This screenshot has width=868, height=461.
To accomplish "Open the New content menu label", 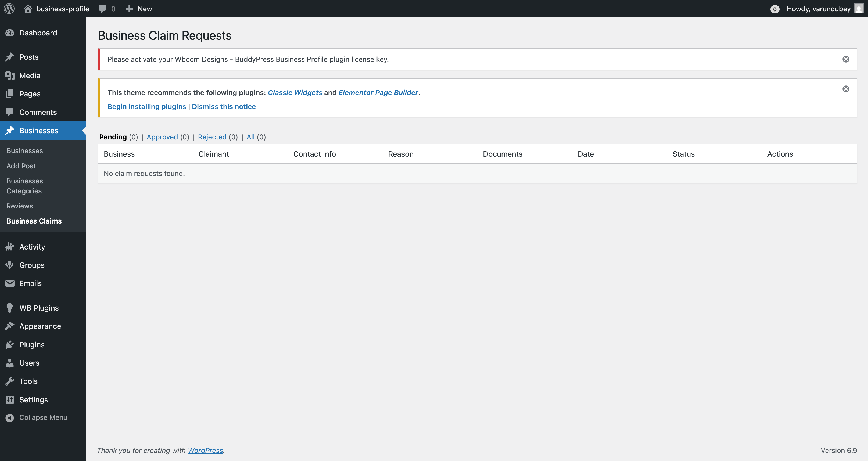I will pyautogui.click(x=145, y=9).
